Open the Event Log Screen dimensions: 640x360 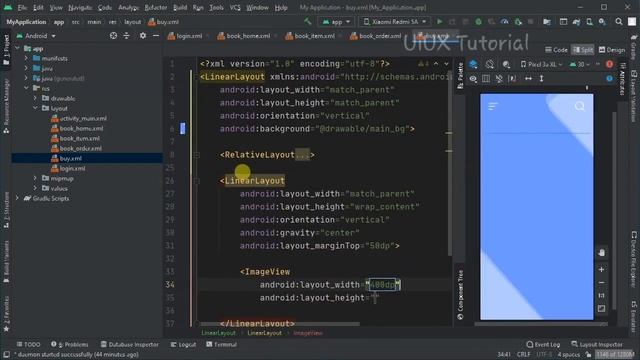[543, 344]
